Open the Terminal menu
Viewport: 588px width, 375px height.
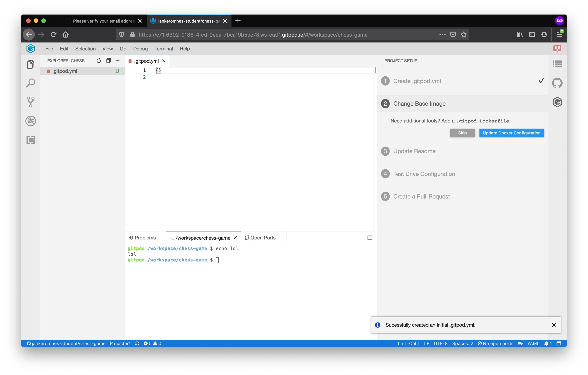coord(163,49)
